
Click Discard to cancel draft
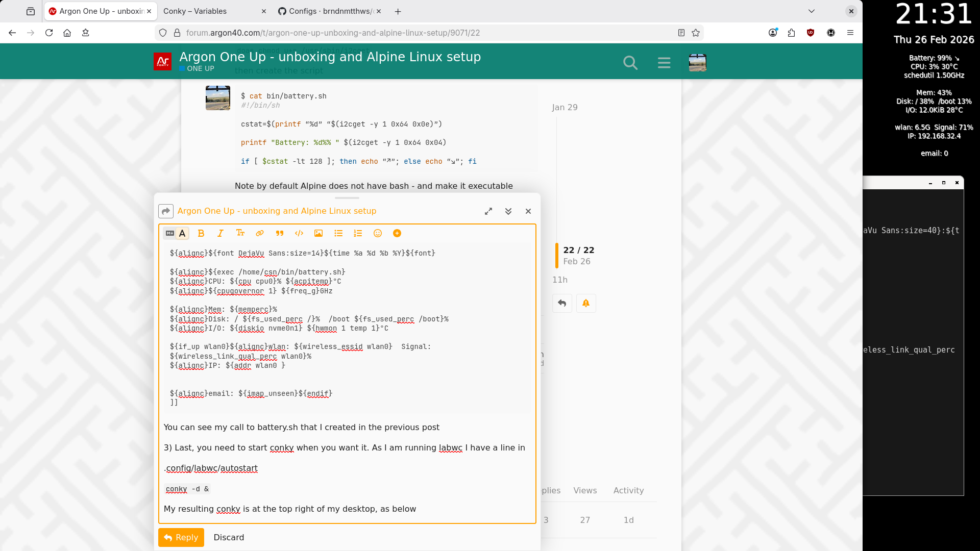pyautogui.click(x=229, y=537)
